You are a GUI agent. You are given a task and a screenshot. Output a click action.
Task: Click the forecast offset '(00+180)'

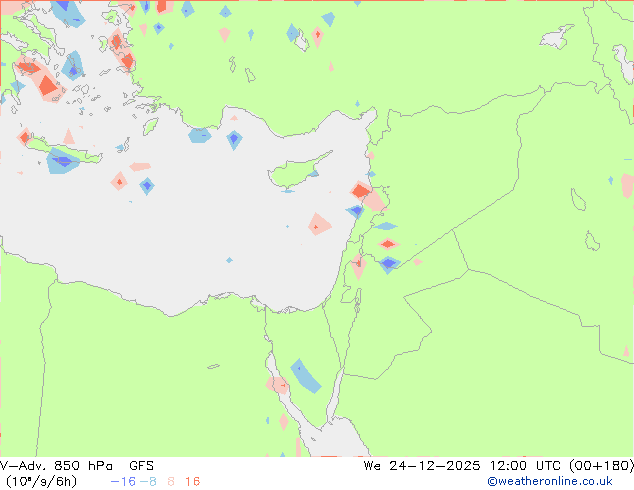(601, 466)
